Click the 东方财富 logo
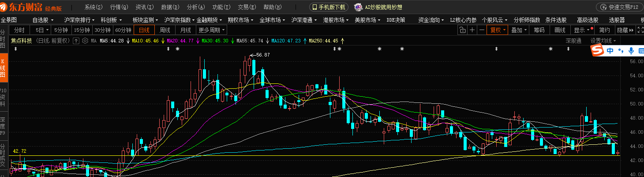The height and width of the screenshot is (177, 644). [22, 7]
